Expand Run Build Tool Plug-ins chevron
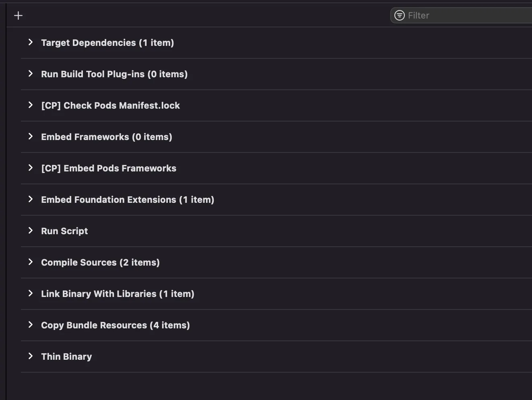This screenshot has height=400, width=532. point(31,74)
